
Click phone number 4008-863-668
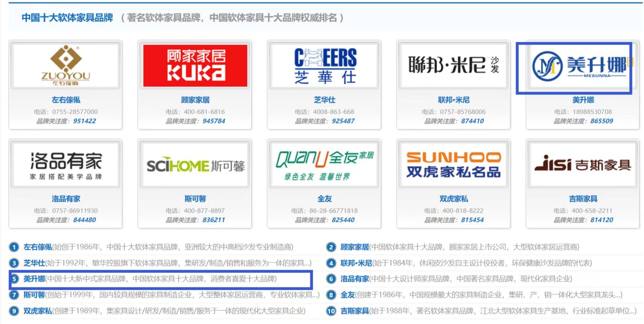tap(334, 112)
